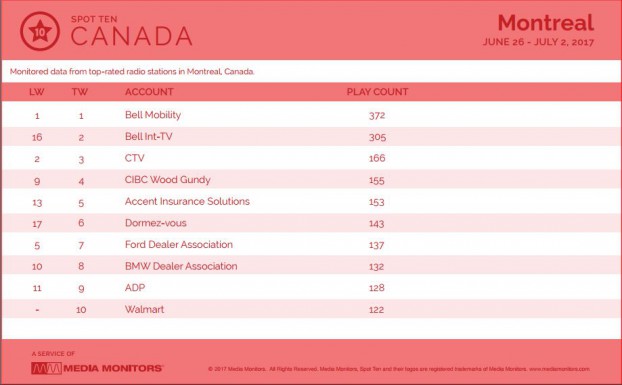Open the mediamonitors.com website link

point(559,369)
